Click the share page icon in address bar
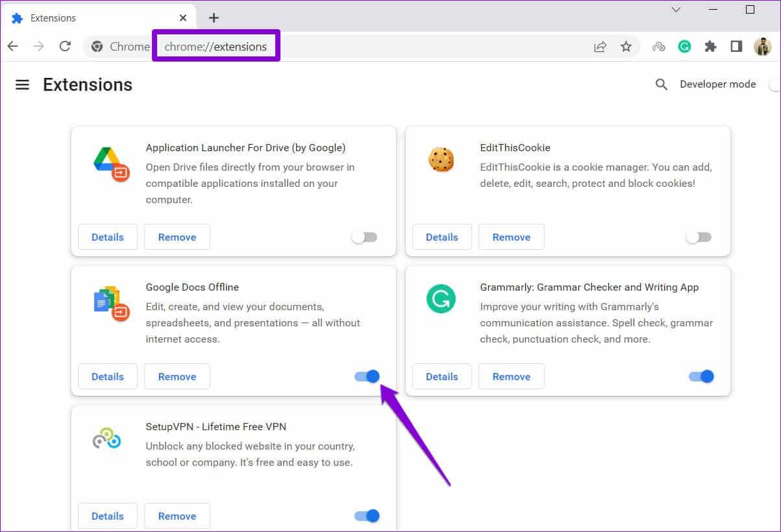781x532 pixels. coord(600,46)
